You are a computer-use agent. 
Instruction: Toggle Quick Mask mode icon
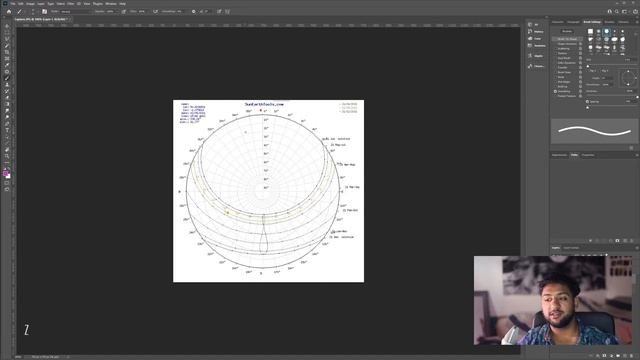[x=7, y=183]
